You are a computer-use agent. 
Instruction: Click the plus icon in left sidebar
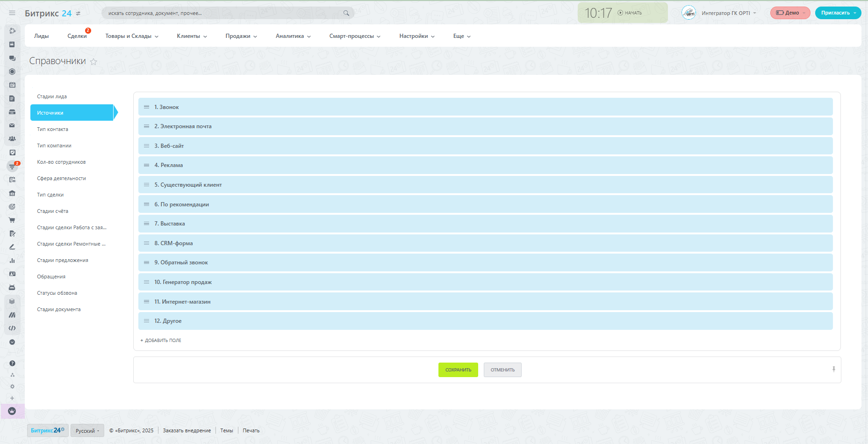(x=12, y=398)
